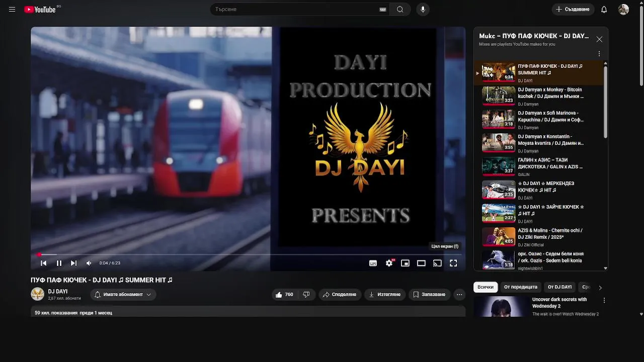This screenshot has width=644, height=362.
Task: Share the video via Споделяне
Action: [340, 295]
